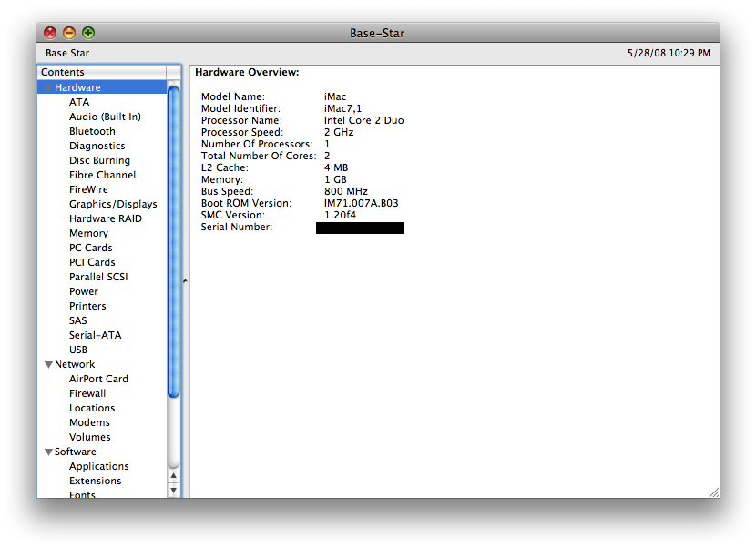Show installed Applications list

tap(99, 467)
